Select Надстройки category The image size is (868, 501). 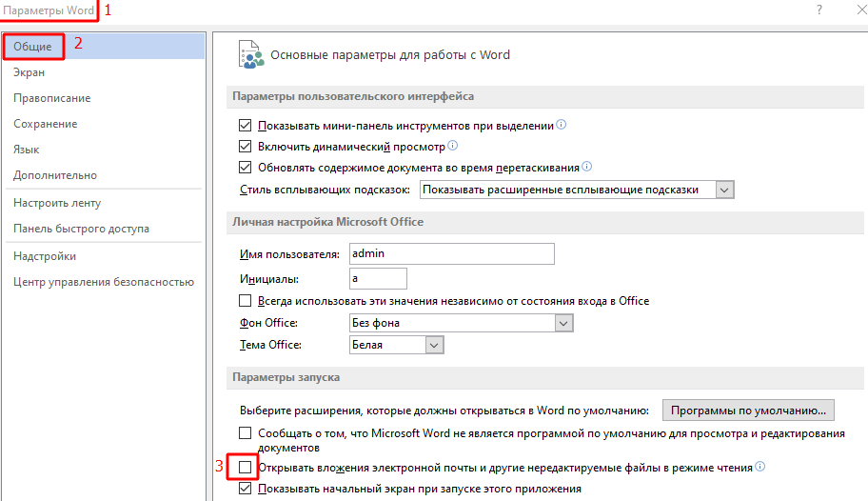tap(104, 255)
